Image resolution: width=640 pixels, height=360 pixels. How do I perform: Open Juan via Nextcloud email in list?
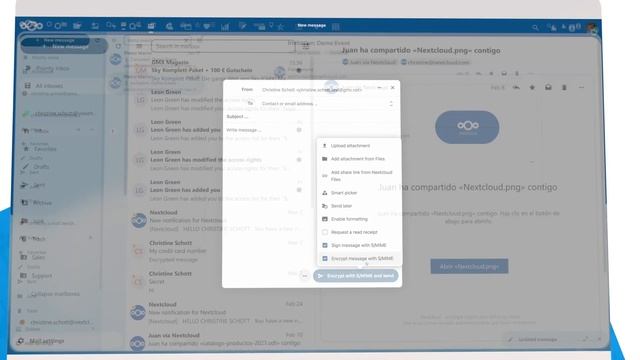(218, 340)
